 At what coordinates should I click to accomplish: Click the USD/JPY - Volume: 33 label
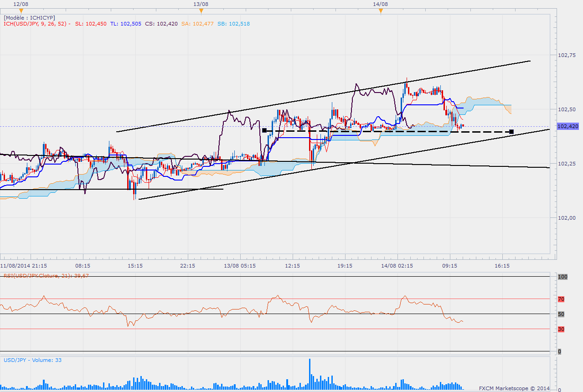coord(32,360)
